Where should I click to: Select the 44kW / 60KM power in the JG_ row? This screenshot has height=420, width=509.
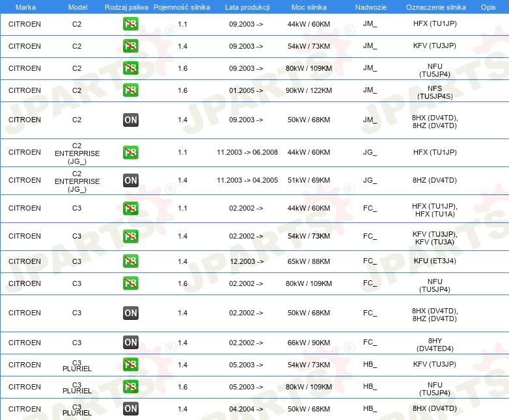309,152
